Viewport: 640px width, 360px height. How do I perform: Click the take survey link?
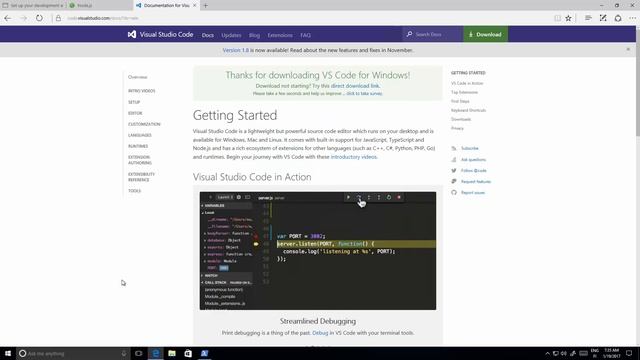[x=364, y=93]
